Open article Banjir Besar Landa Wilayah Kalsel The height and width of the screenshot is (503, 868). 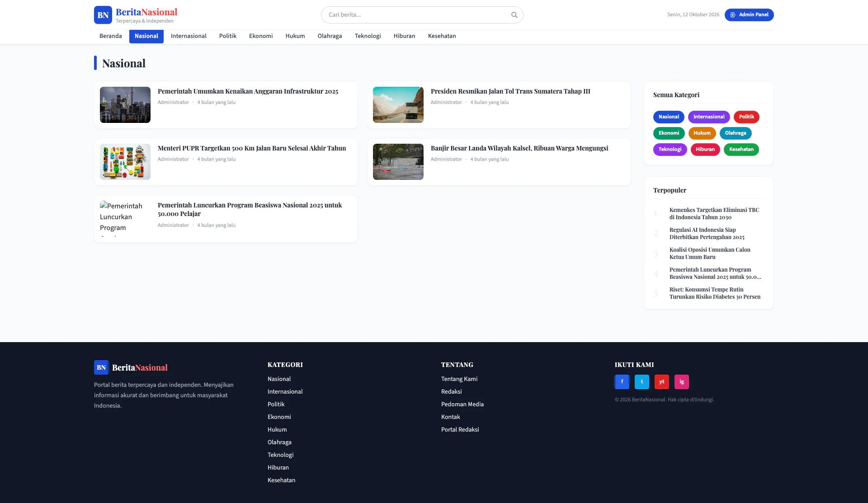519,148
